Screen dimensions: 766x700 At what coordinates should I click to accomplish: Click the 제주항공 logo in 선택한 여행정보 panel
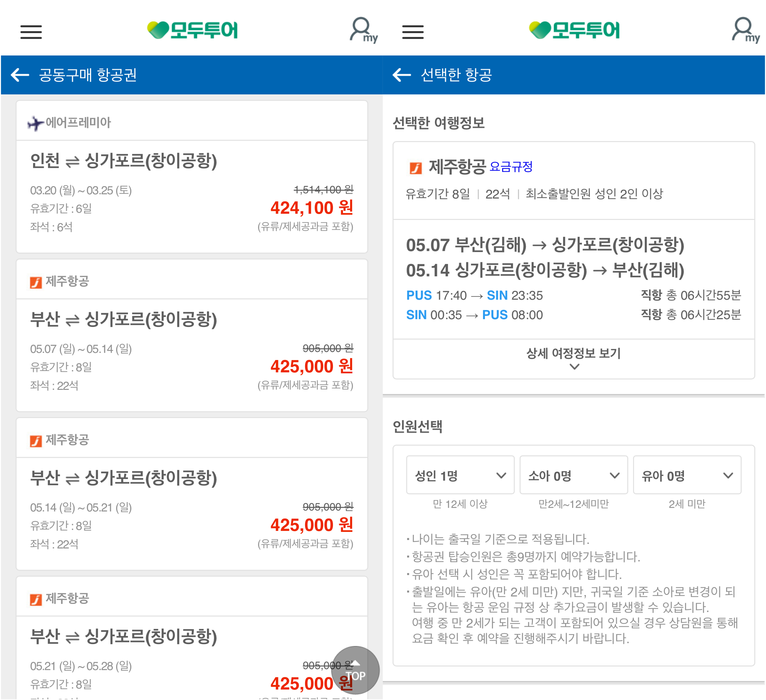415,166
